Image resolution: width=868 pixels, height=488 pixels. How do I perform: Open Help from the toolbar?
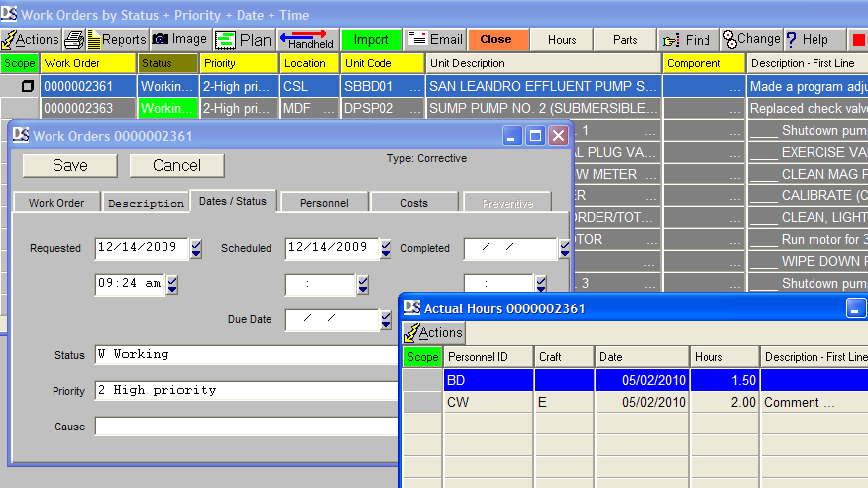793,40
